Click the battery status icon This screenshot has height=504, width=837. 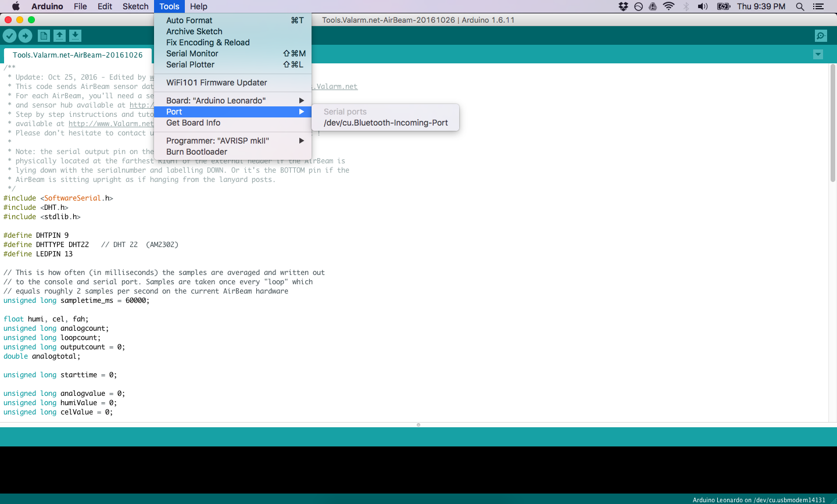723,6
